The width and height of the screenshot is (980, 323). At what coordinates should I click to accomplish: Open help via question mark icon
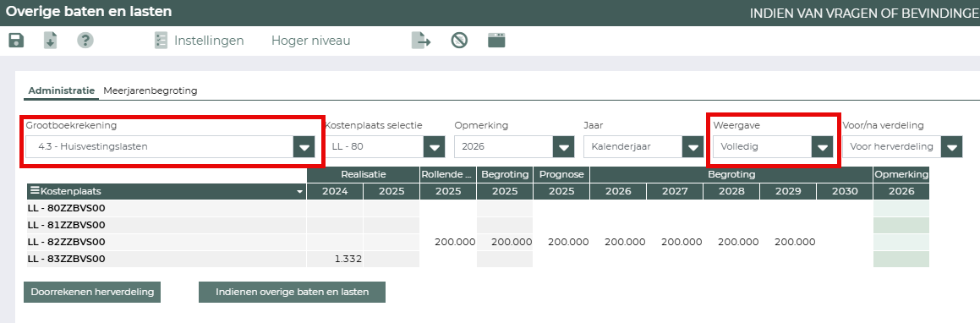pyautogui.click(x=85, y=41)
